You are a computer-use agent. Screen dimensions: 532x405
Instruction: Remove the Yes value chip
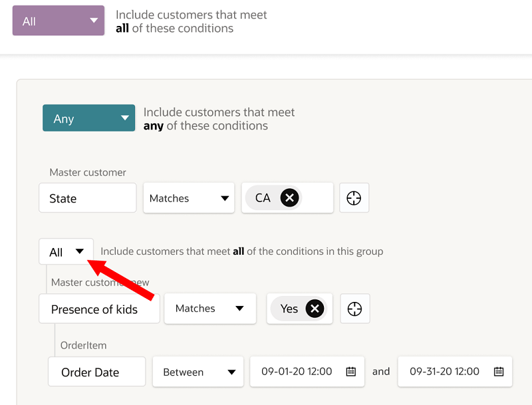tap(315, 309)
